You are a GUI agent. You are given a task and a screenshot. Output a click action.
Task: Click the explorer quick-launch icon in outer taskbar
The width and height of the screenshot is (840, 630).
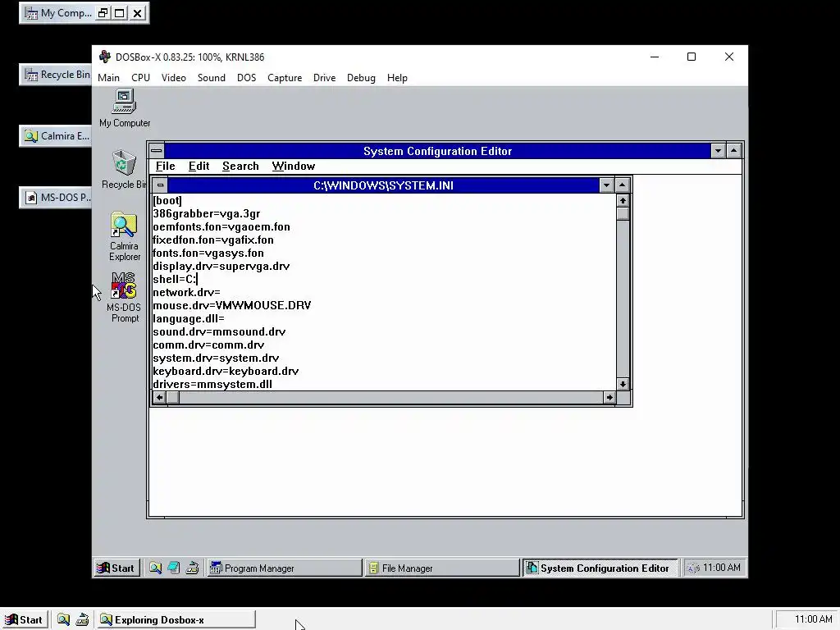(x=63, y=620)
